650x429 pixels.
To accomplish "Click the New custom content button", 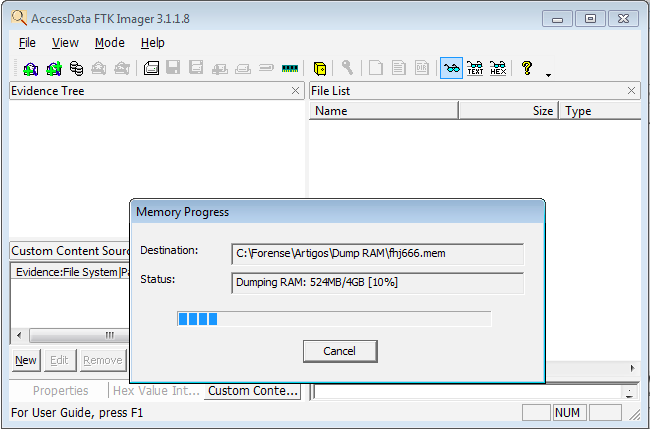I will (26, 360).
